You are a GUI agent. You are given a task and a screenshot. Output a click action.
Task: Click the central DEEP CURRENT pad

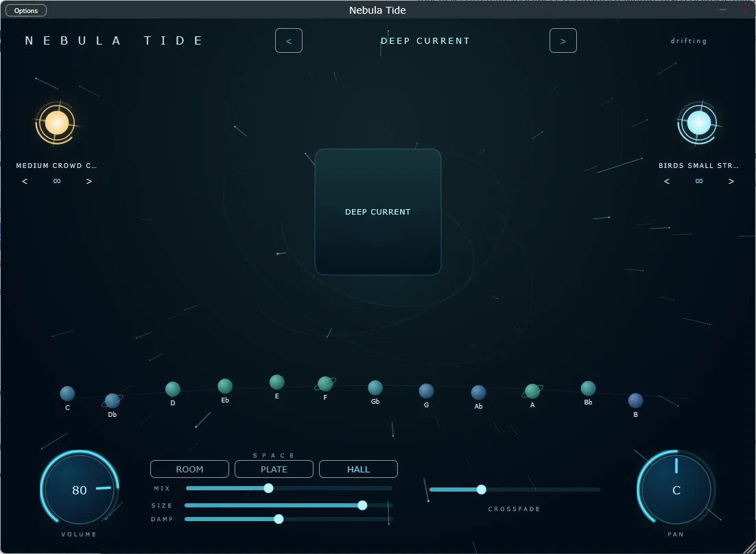[378, 212]
